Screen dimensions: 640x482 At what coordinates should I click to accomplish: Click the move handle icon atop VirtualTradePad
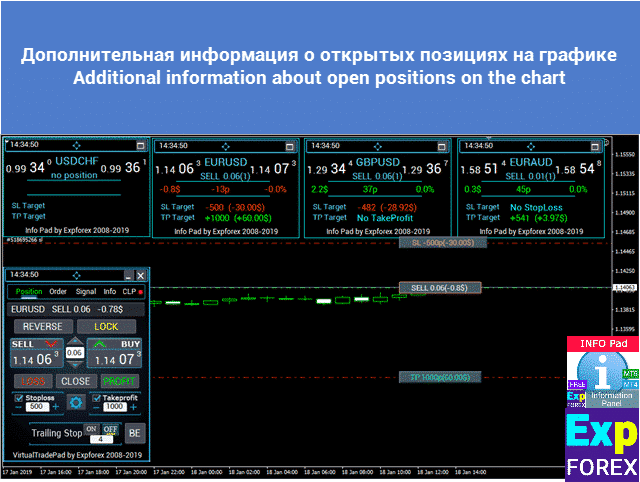tap(75, 275)
